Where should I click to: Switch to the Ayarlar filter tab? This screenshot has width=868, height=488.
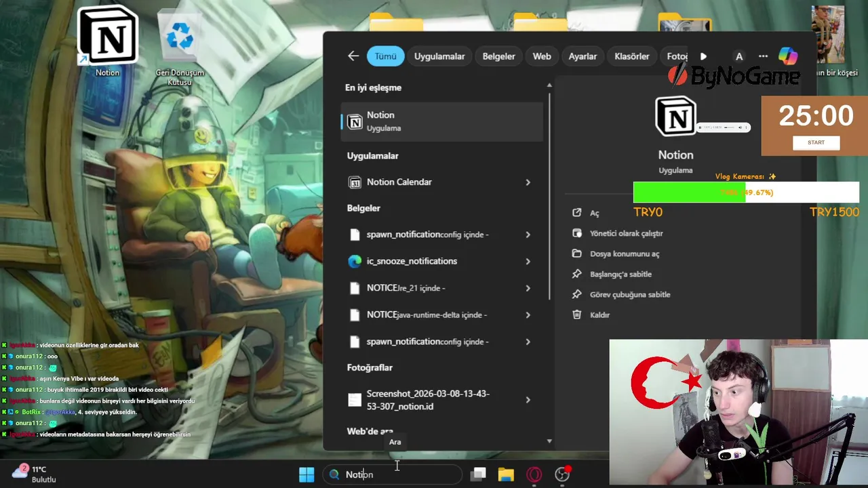(x=583, y=56)
